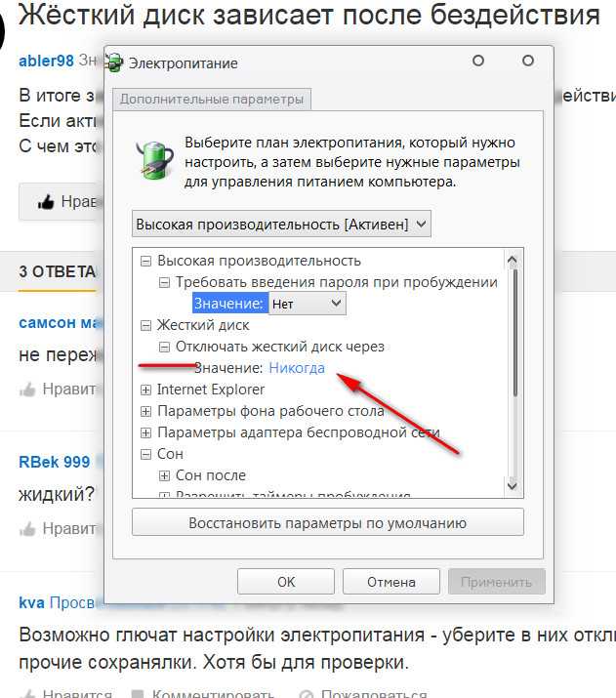Open the abler98 user profile link

[x=46, y=61]
